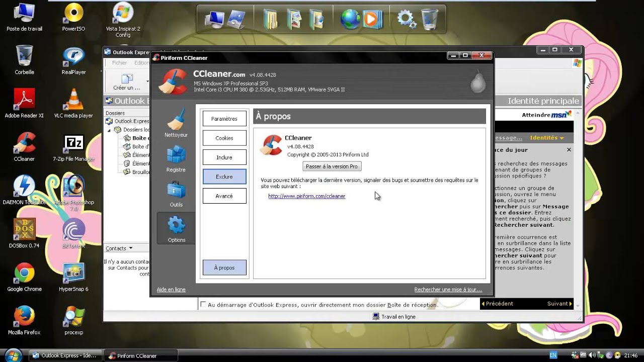Select the À propos tab
Image resolution: width=644 pixels, height=362 pixels.
tap(224, 267)
